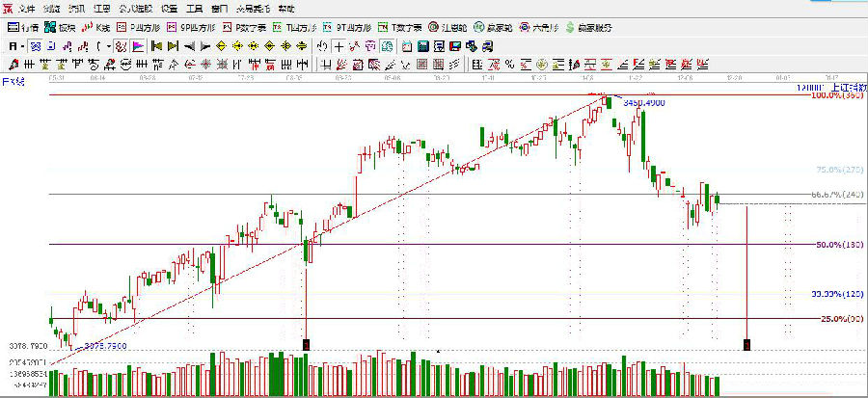The height and width of the screenshot is (398, 868).
Task: Open the 文件 (File) menu
Action: click(26, 8)
